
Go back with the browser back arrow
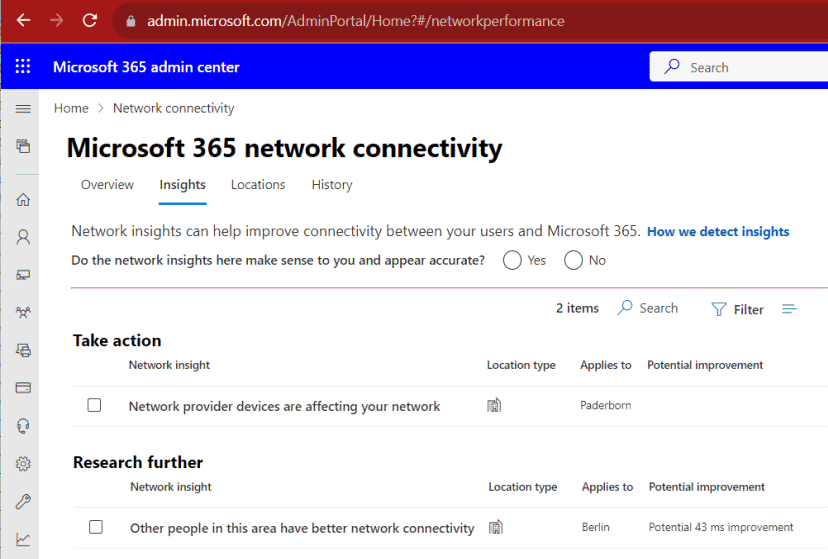[x=23, y=21]
